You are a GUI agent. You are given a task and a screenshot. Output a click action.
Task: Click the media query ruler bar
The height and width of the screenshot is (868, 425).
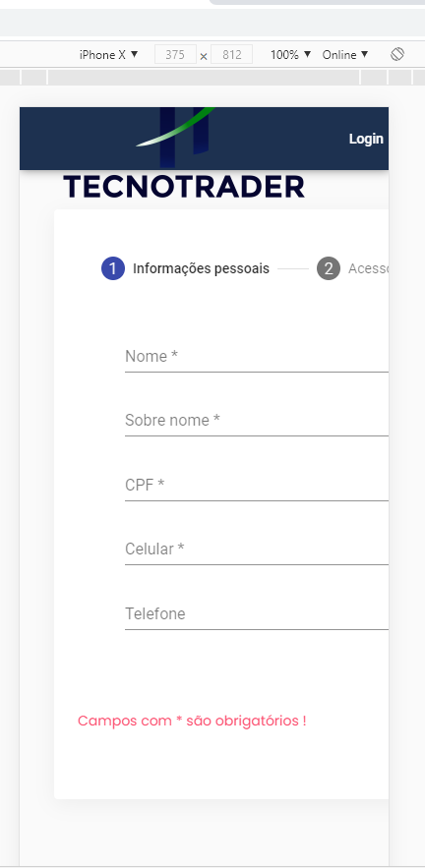point(212,77)
